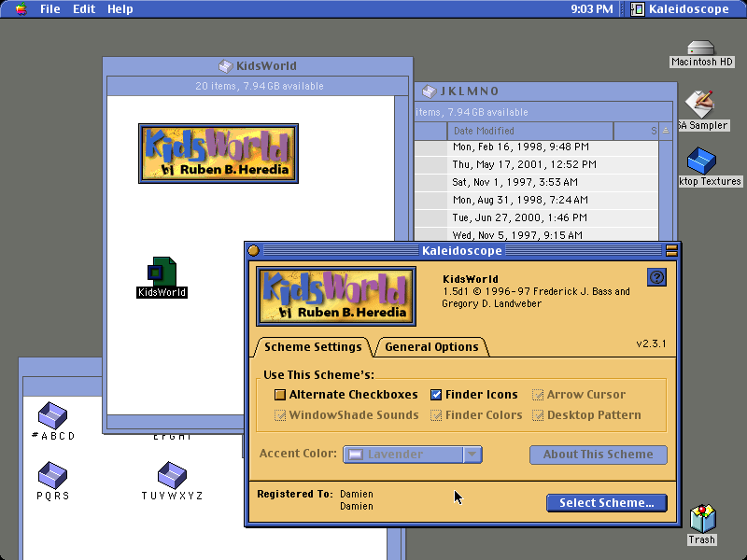Viewport: 747px width, 560px height.
Task: Open the Kaleidoscope application menu
Action: [x=680, y=9]
